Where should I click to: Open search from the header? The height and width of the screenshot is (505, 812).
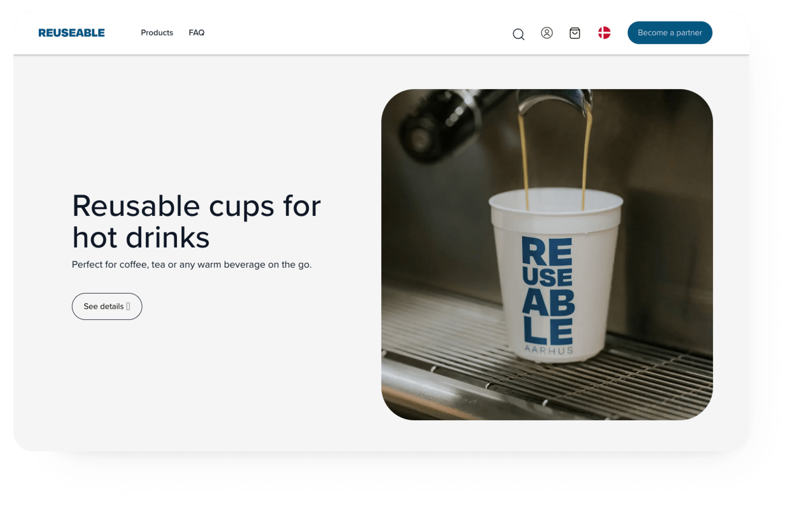point(518,34)
